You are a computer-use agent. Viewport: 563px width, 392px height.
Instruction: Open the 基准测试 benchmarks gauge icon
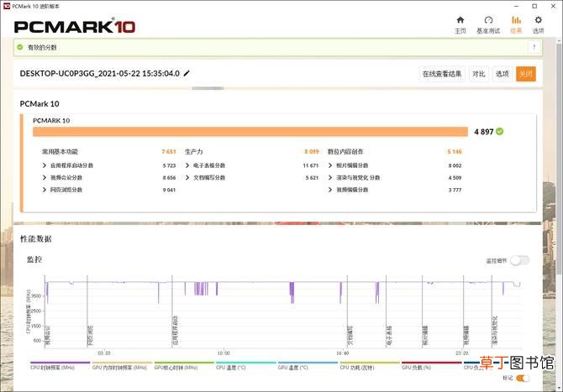tap(488, 19)
